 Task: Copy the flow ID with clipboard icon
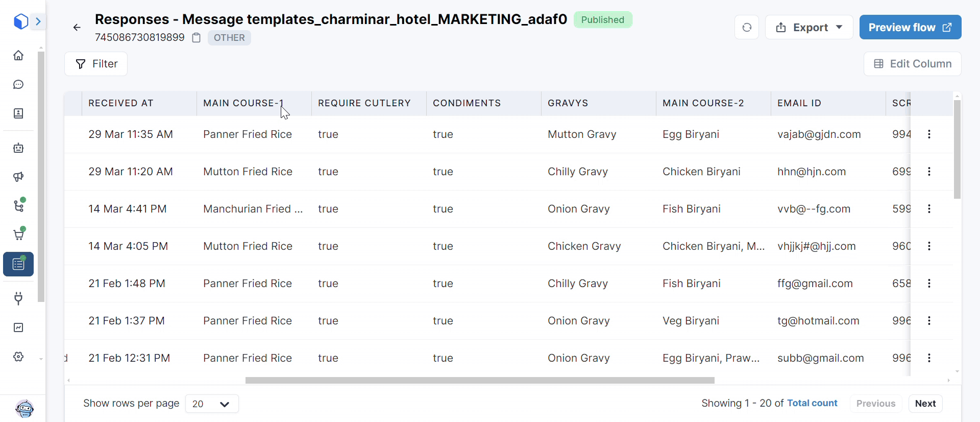(196, 38)
